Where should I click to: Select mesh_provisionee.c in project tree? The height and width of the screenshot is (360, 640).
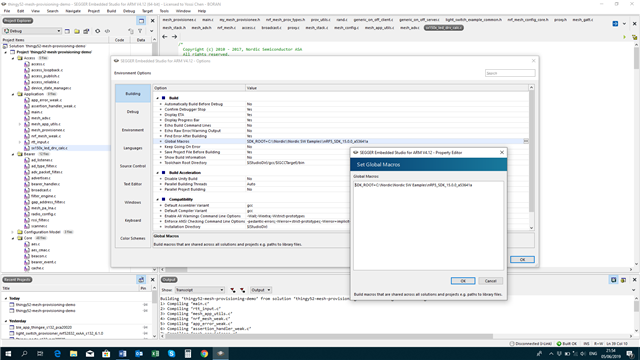[48, 130]
